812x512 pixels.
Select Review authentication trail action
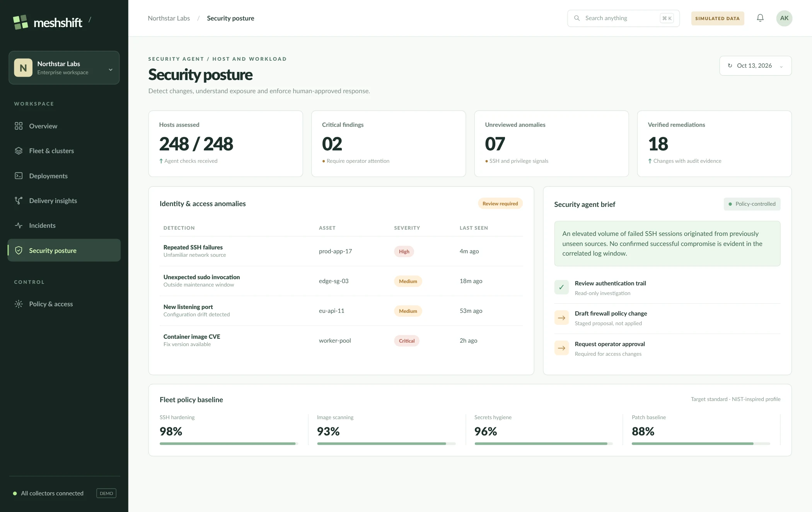[667, 288]
